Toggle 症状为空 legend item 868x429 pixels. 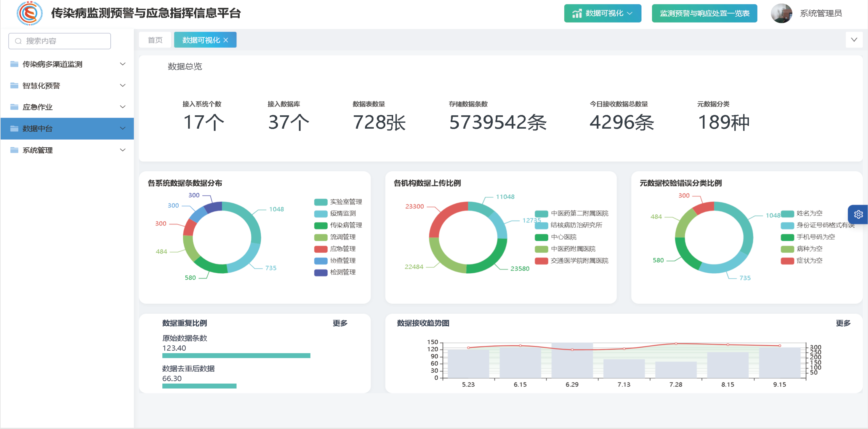tap(802, 261)
